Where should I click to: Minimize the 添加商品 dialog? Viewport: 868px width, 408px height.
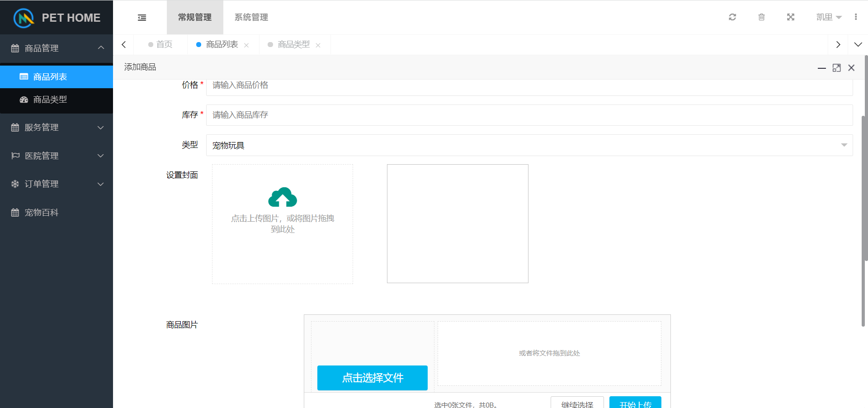822,68
